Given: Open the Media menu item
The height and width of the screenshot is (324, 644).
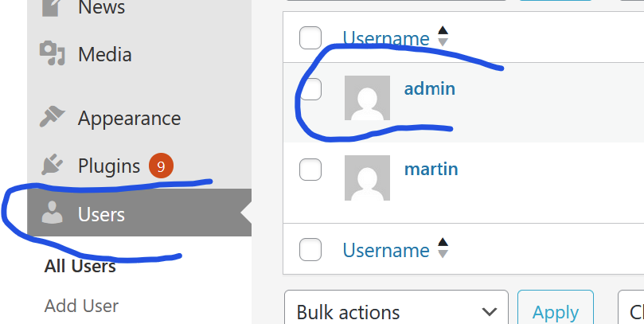Looking at the screenshot, I should coord(104,55).
